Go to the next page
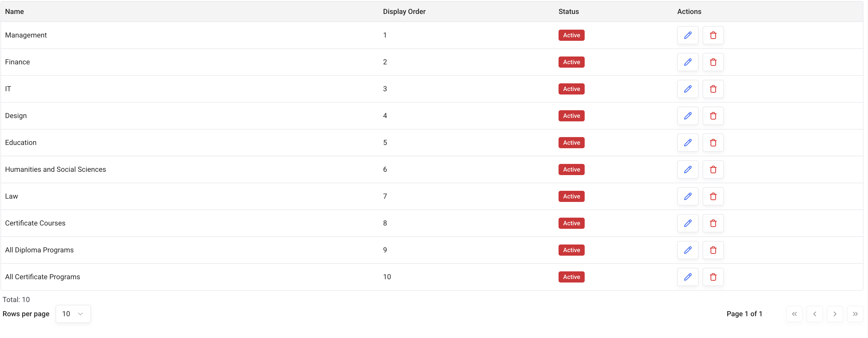The width and height of the screenshot is (868, 338). point(835,314)
